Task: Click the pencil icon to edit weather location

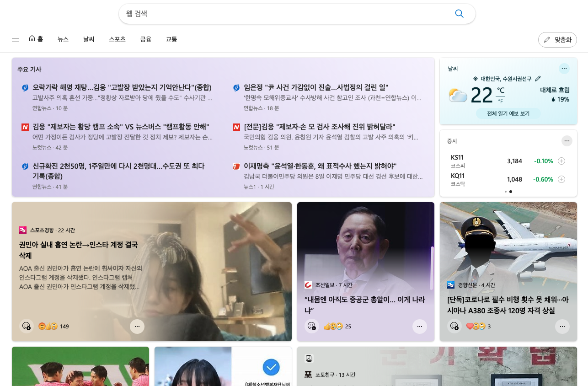Action: tap(538, 79)
